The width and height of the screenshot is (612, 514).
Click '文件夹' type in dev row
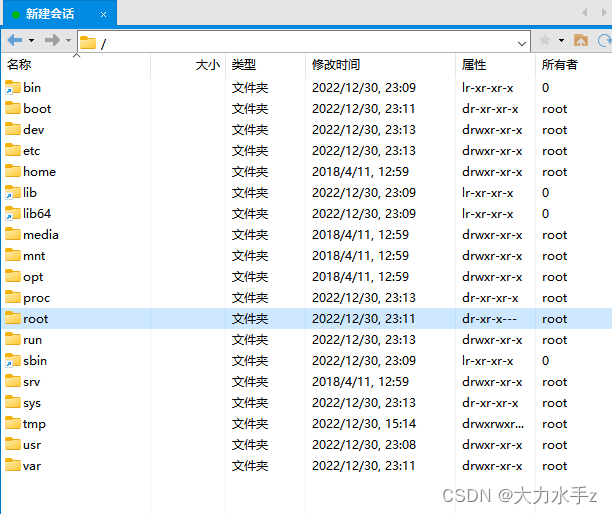click(x=250, y=130)
